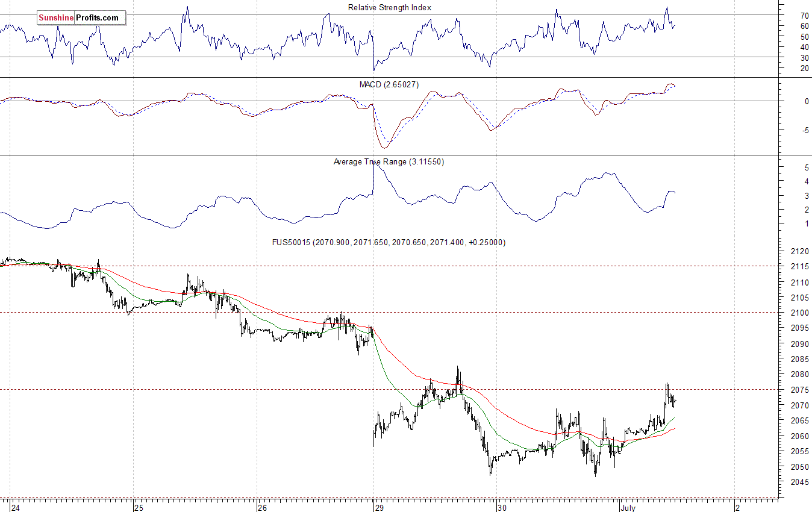The height and width of the screenshot is (512, 812).
Task: Click the Average True Range (3.11550) label
Action: point(389,162)
